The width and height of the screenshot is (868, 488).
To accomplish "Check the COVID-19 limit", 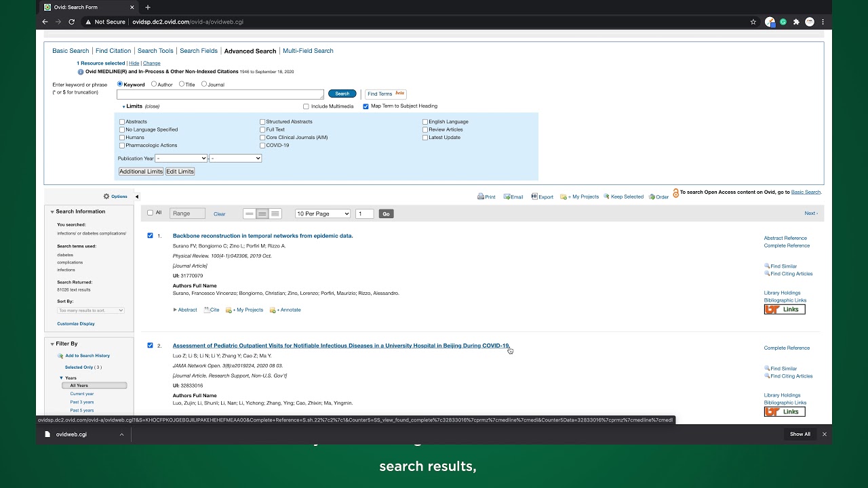I will point(262,146).
